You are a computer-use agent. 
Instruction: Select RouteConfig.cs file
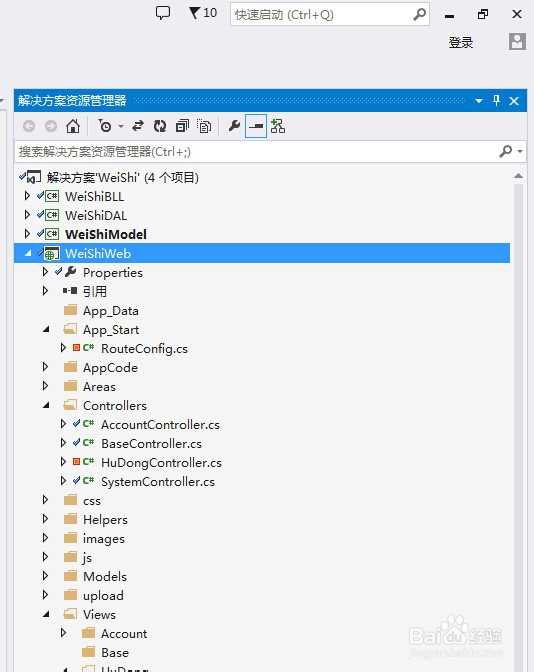point(144,349)
